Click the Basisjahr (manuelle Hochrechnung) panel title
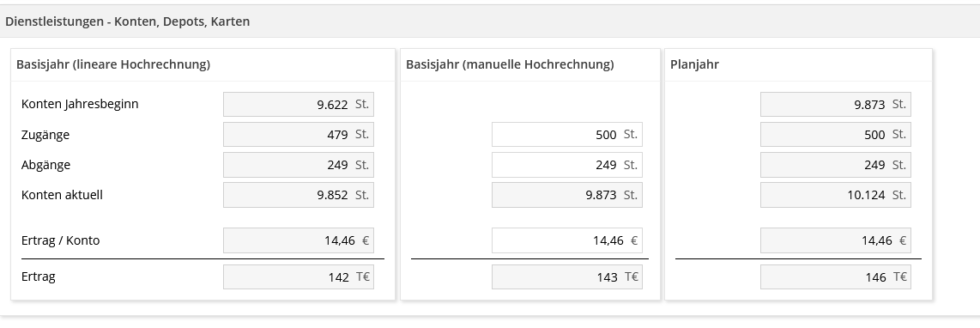This screenshot has height=328, width=980. point(510,64)
